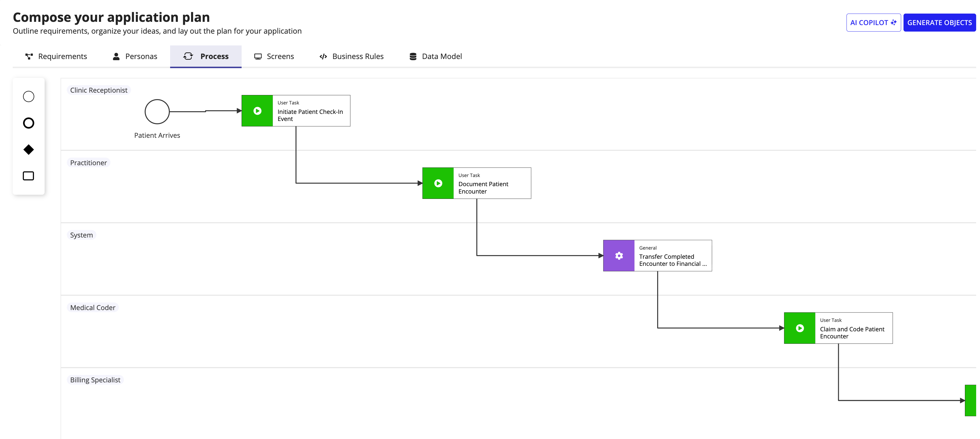Click Generate Objects button

coord(939,22)
